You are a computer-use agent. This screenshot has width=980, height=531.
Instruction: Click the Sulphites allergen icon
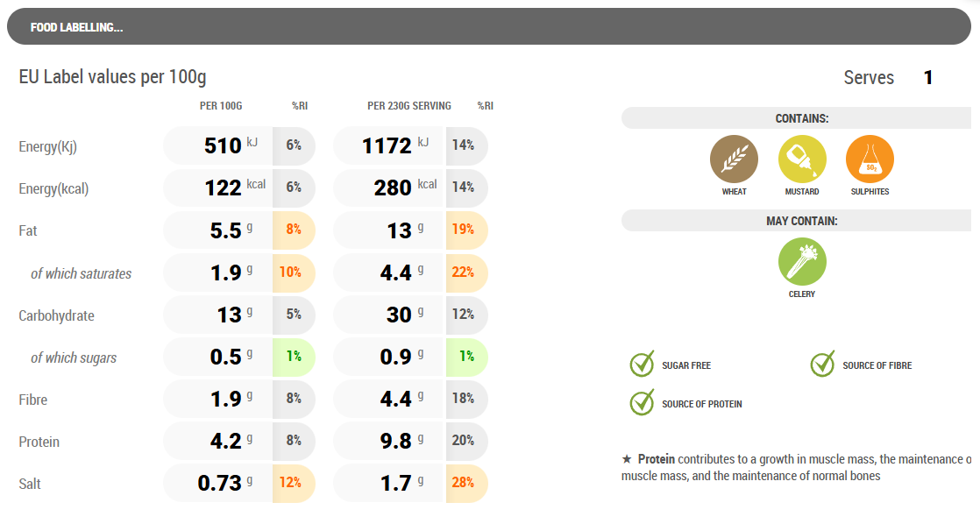(x=870, y=159)
